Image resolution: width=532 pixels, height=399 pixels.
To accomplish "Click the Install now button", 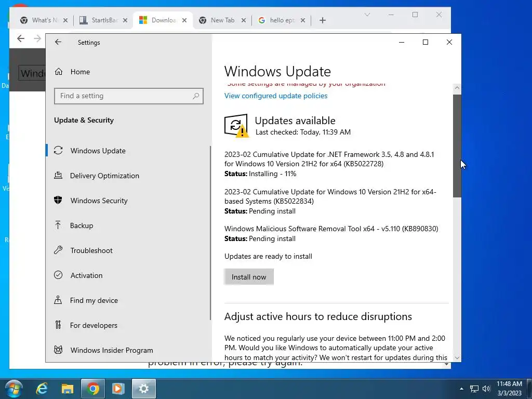I will [249, 277].
